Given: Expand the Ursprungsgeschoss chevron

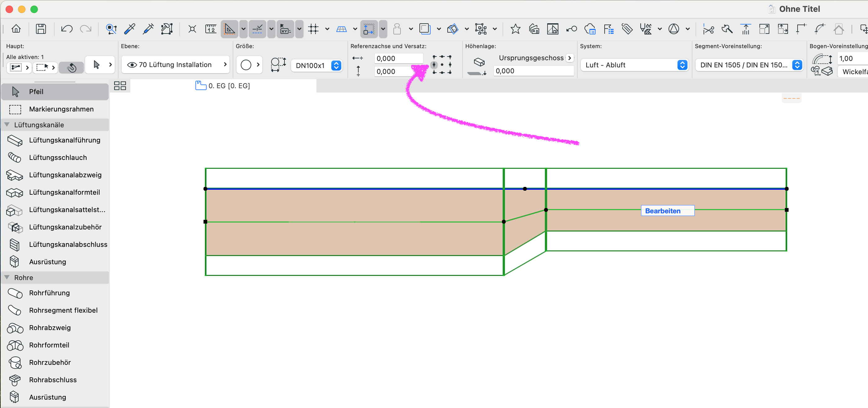Looking at the screenshot, I should coord(570,58).
